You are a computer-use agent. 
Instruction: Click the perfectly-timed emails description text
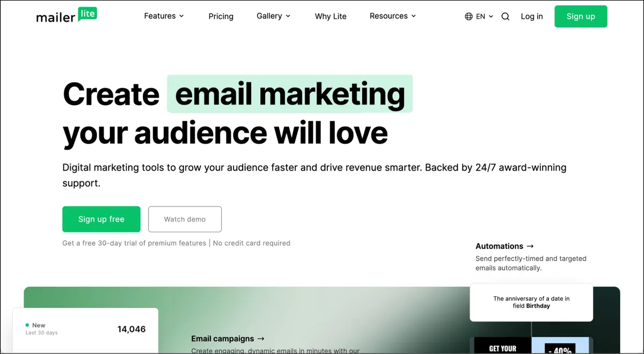point(531,263)
